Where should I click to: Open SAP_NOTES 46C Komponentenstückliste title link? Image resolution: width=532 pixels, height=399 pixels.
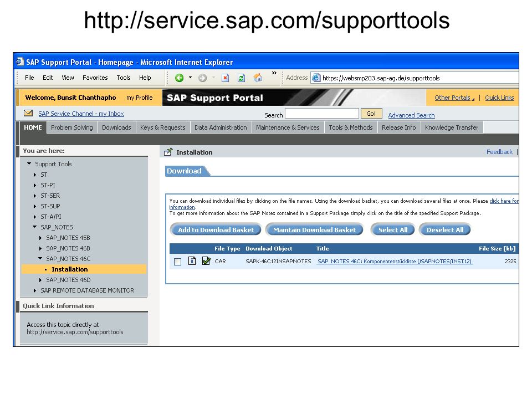[394, 261]
